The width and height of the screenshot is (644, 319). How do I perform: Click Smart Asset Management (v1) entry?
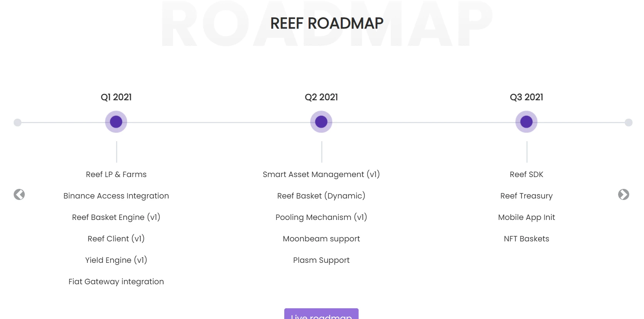point(321,174)
